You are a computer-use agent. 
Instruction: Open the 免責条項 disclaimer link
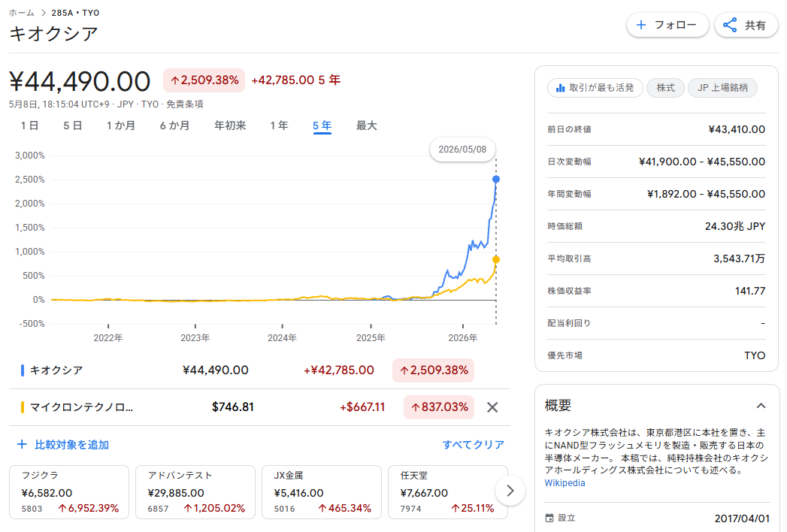coord(185,104)
